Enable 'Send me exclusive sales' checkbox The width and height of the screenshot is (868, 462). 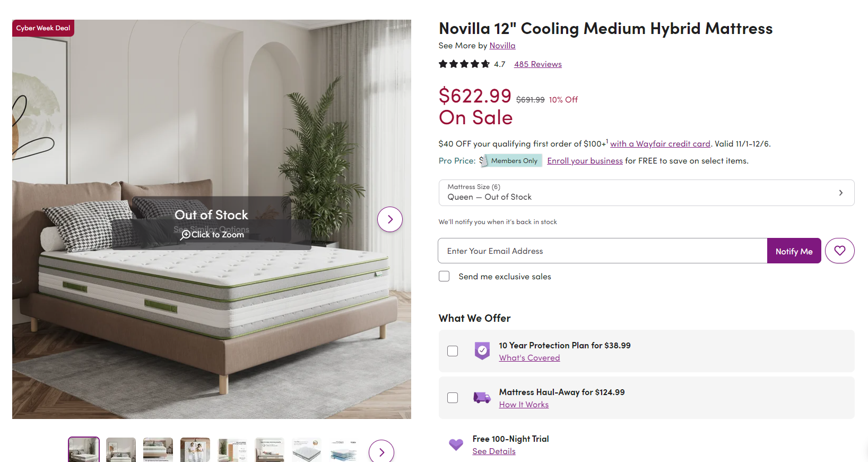[444, 276]
